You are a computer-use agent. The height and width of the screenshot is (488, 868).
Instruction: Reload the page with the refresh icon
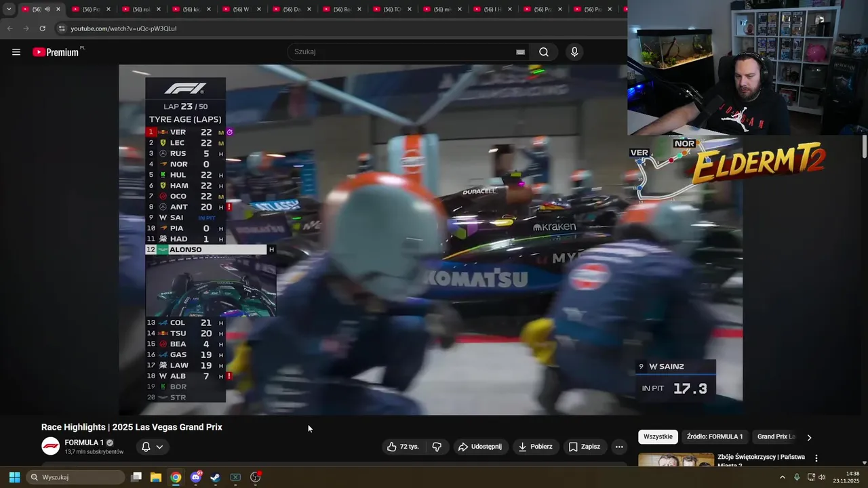pos(42,28)
